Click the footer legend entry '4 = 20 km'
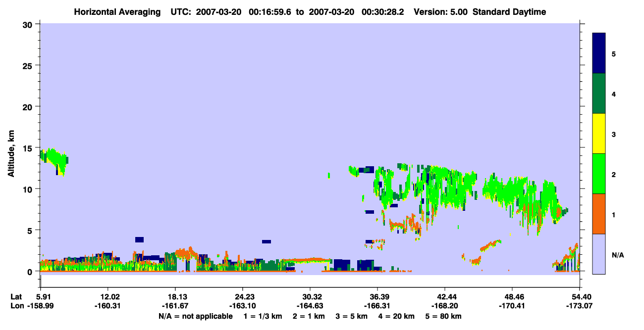 [397, 316]
